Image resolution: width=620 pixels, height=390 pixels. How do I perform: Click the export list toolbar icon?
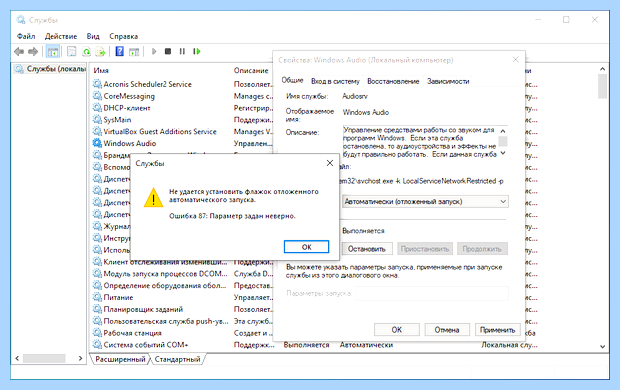(100, 51)
